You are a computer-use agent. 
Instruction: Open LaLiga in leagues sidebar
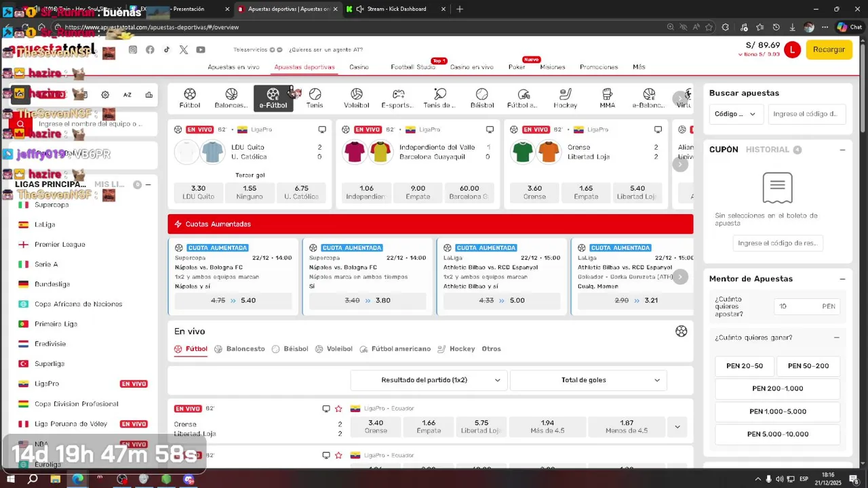point(45,224)
